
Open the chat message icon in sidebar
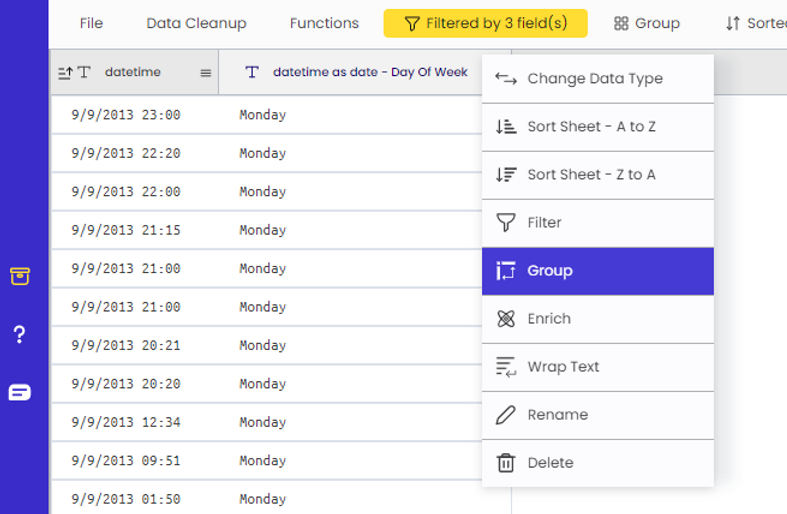(x=20, y=392)
